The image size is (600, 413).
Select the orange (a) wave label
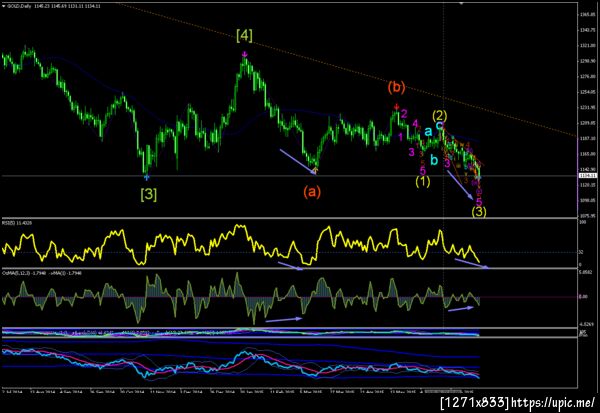tap(312, 191)
